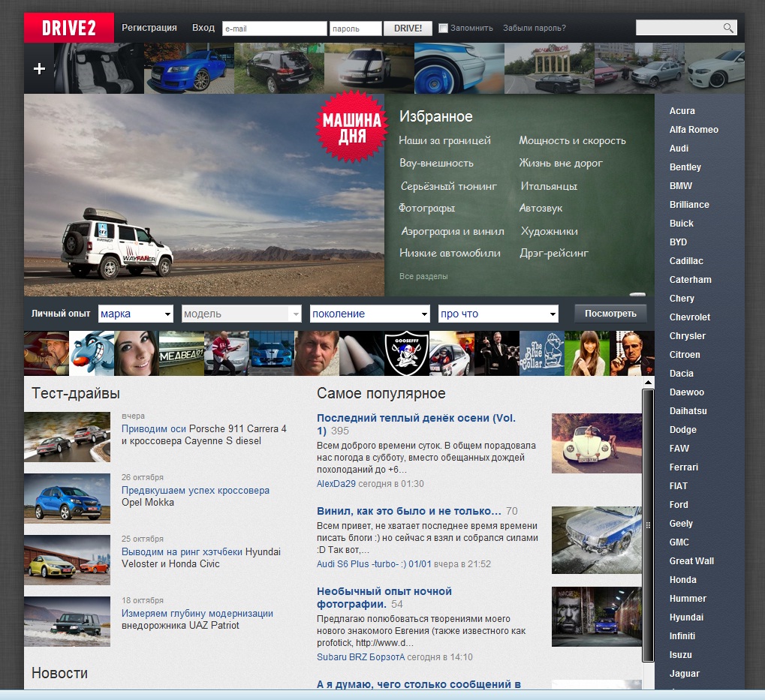Image resolution: width=765 pixels, height=700 pixels.
Task: Select BMW in the brand list
Action: point(681,185)
